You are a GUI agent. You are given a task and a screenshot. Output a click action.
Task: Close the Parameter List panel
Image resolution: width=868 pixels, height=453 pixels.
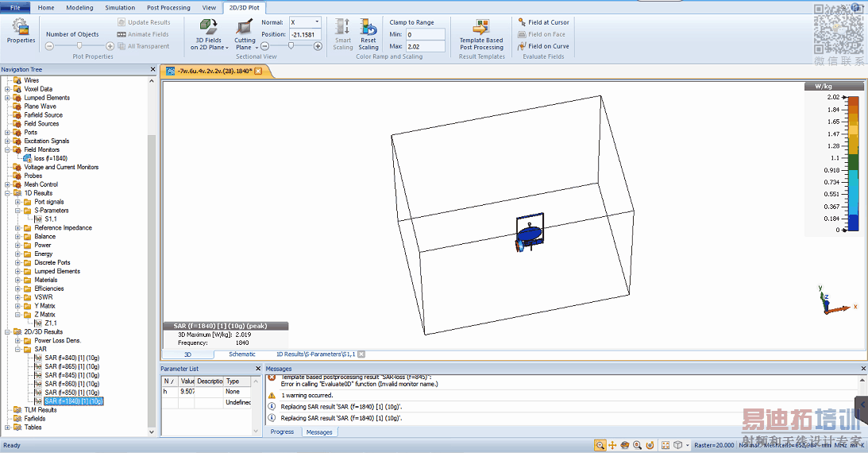click(258, 368)
